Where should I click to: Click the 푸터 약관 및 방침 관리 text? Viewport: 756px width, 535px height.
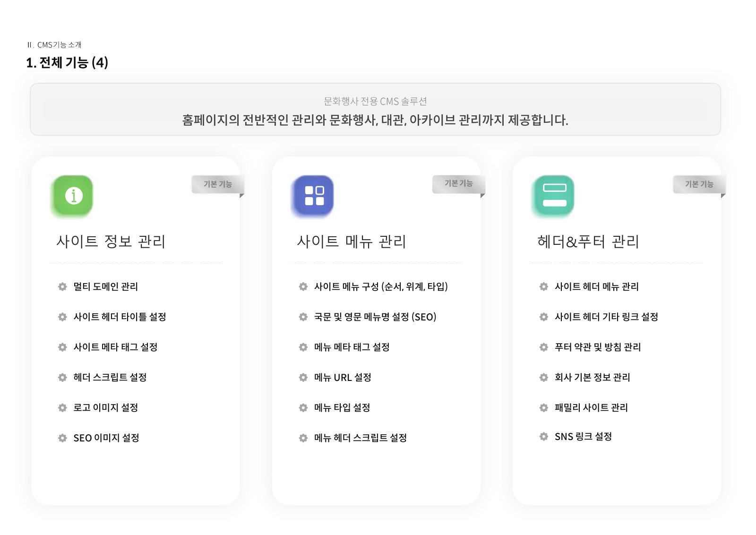(x=598, y=347)
